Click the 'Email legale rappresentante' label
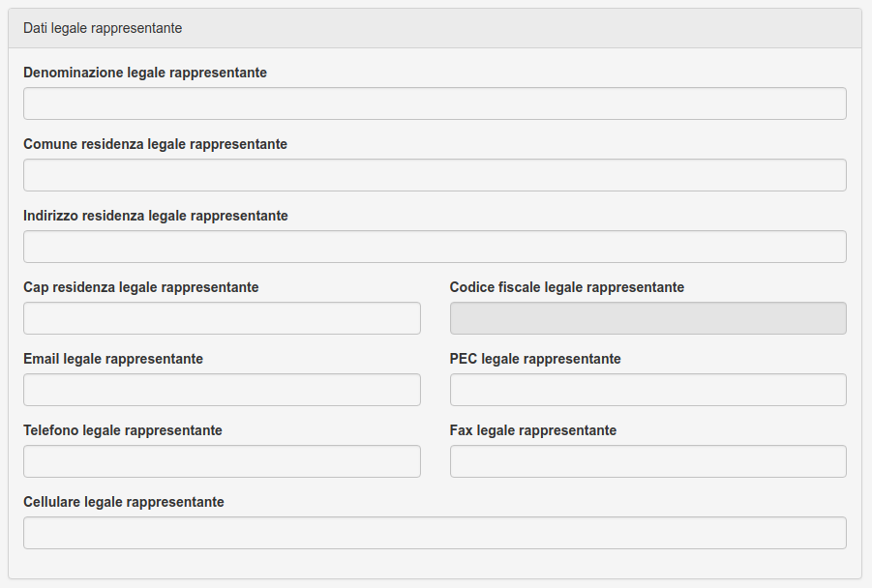872x588 pixels. [113, 359]
